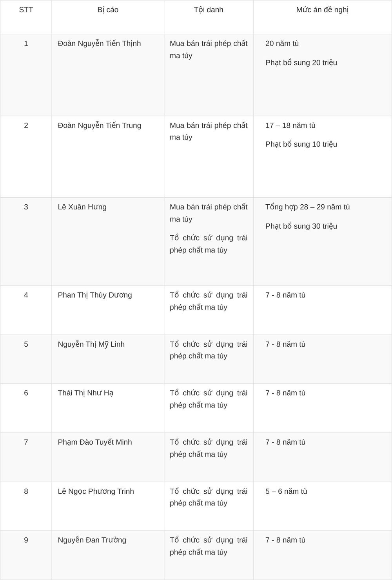Click the name Thái Thị Như Hạ
Screen dimensions: 392x580
pos(85,393)
